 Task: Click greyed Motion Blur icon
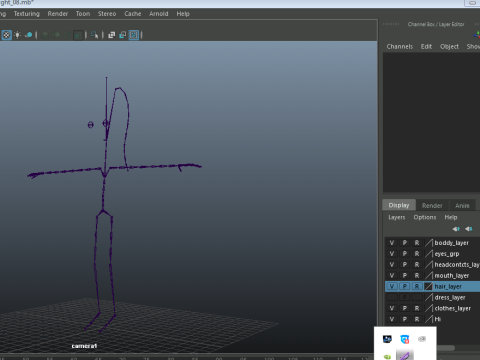pos(57,35)
